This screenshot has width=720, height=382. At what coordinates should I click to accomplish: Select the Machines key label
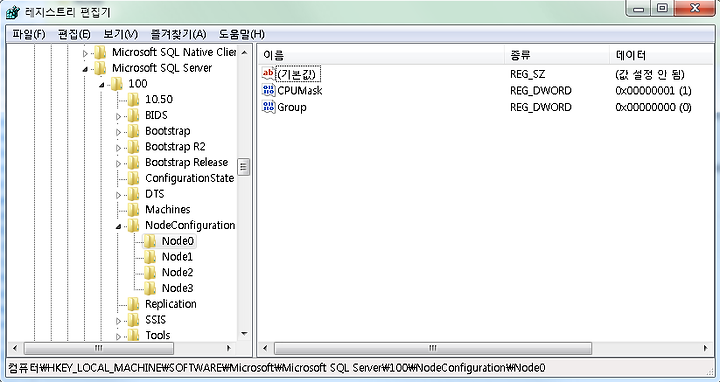click(x=168, y=209)
